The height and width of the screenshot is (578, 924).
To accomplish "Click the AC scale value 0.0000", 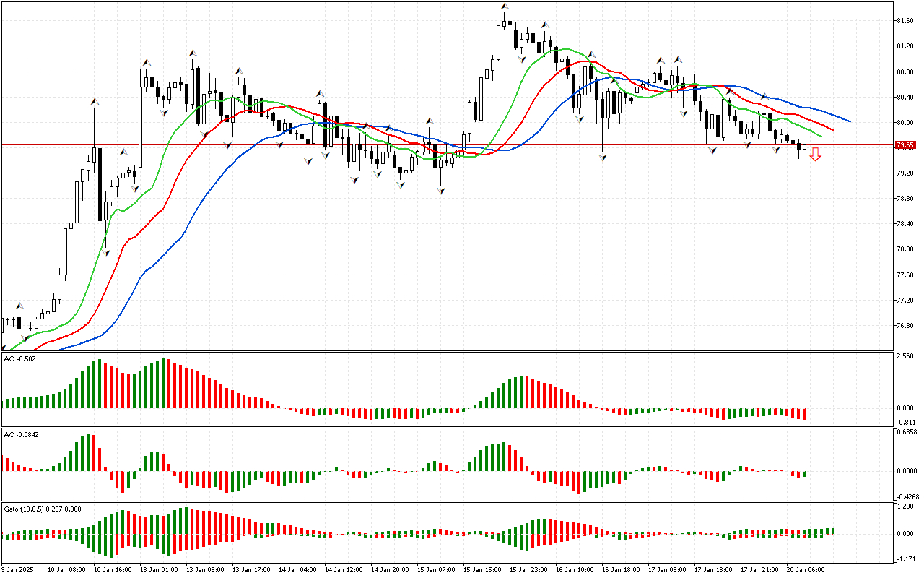I will click(x=906, y=471).
